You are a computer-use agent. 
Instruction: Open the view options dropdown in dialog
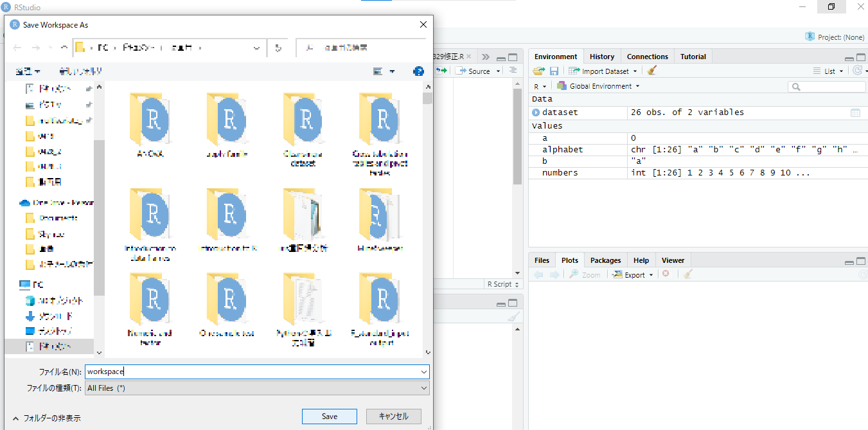point(392,71)
